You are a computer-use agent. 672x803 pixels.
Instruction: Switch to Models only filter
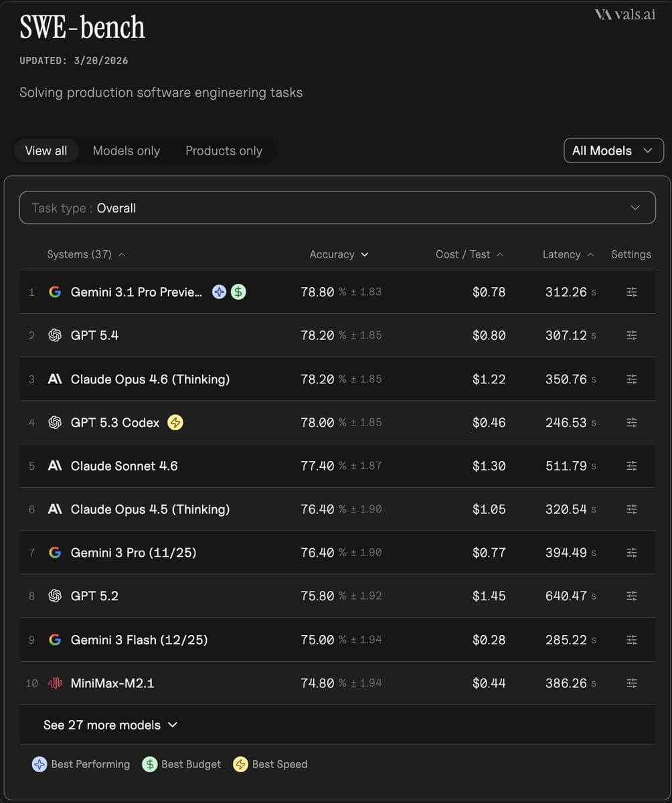[x=126, y=151]
